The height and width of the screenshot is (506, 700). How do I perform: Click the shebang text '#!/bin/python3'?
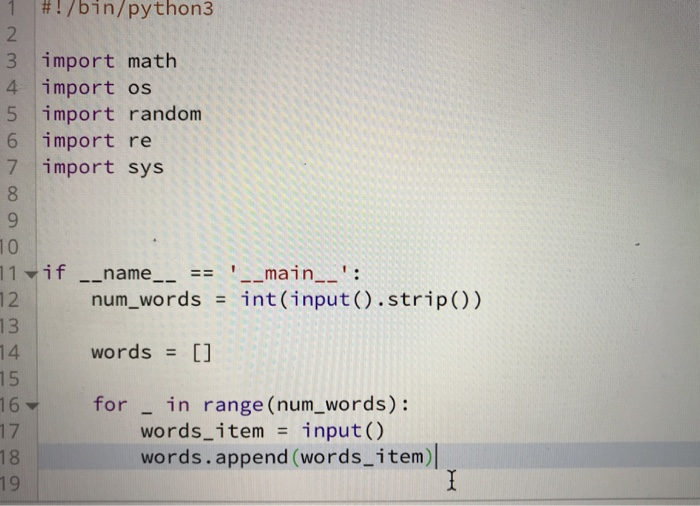click(128, 9)
